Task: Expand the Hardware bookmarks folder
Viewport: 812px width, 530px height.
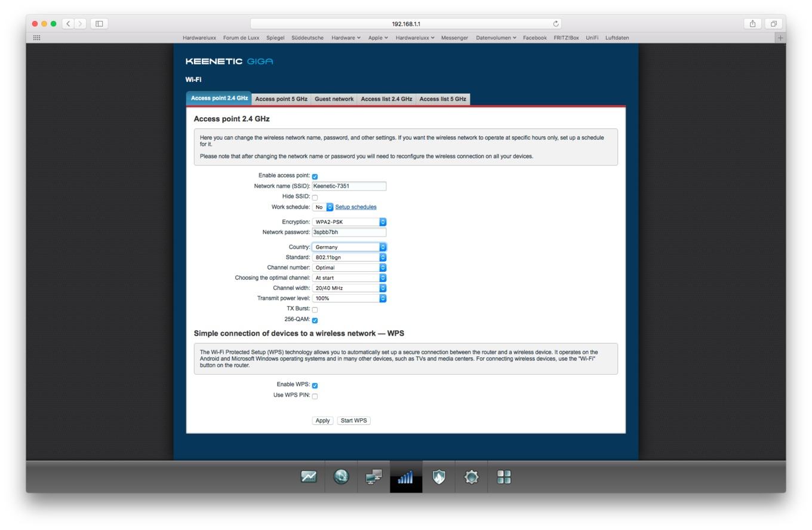Action: pos(346,38)
